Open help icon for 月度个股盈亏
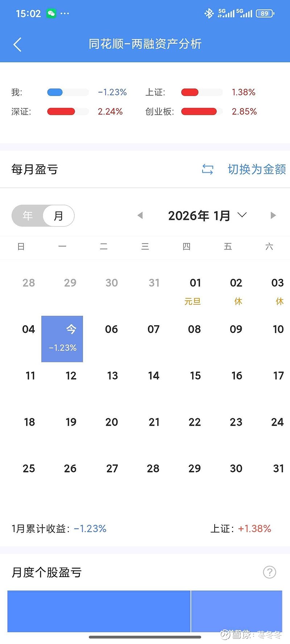 coord(269,572)
